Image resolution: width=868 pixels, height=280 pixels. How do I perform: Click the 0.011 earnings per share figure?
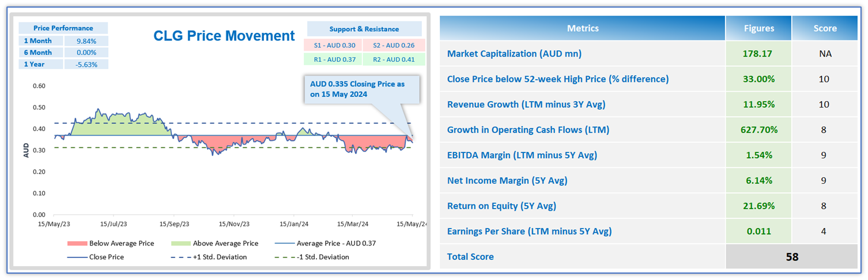[758, 232]
